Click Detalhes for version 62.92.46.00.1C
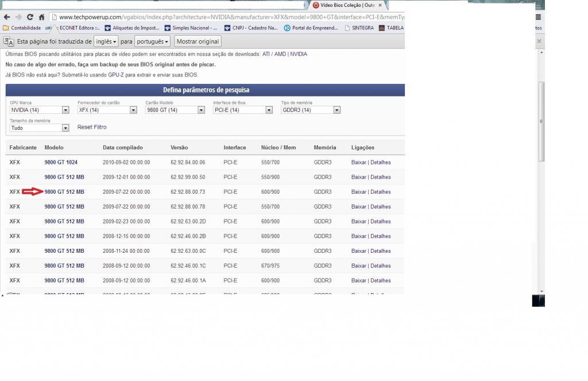 (x=381, y=265)
